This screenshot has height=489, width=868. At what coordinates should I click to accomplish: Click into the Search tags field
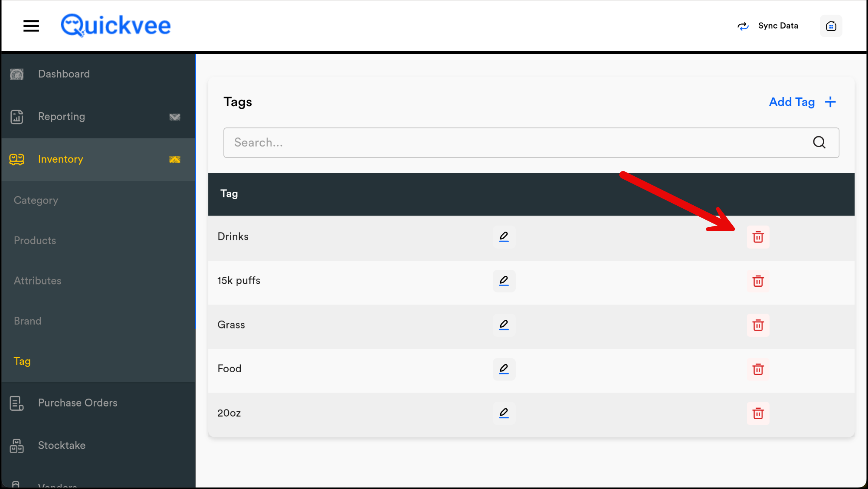click(516, 142)
